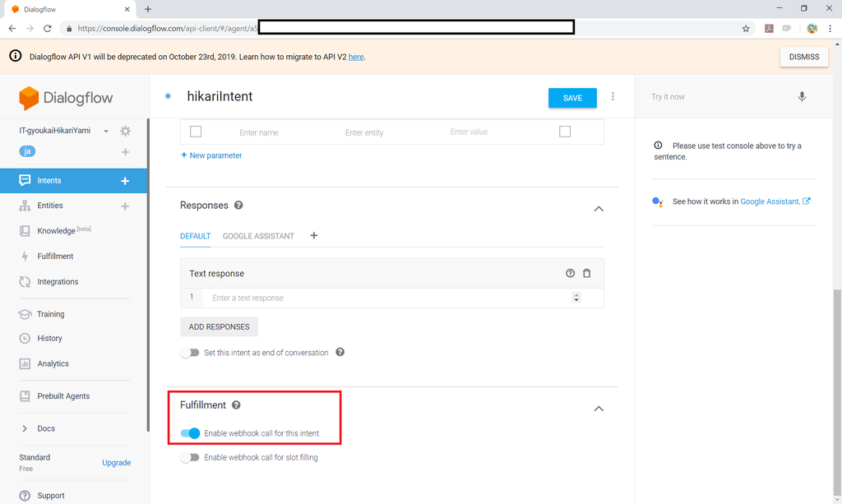Create new entity with plus icon
The height and width of the screenshot is (504, 842).
coord(125,206)
